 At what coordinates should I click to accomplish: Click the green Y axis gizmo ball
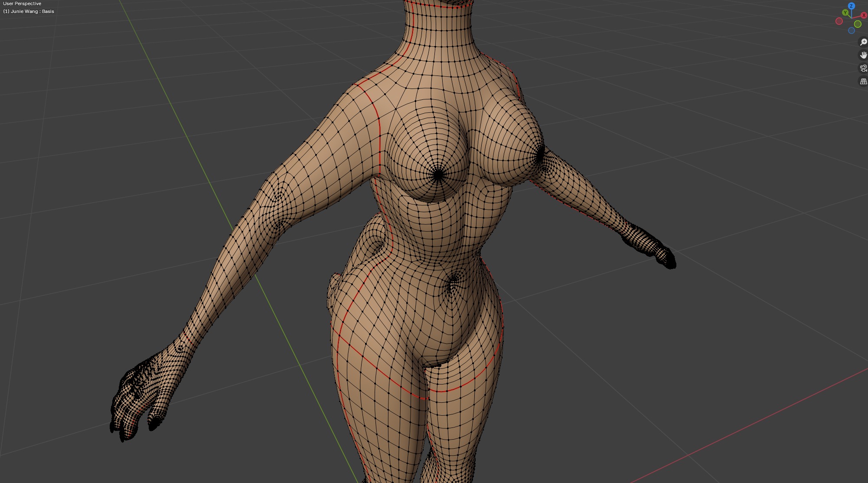(x=845, y=13)
